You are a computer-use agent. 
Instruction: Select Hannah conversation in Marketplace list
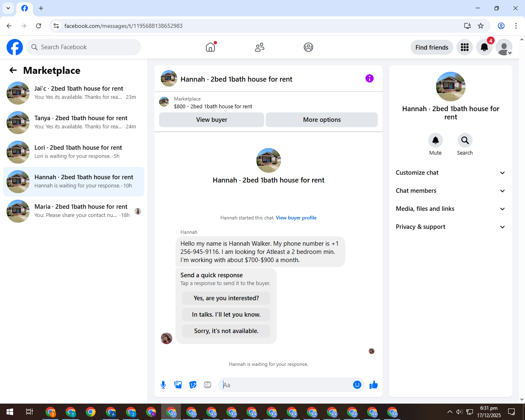pyautogui.click(x=74, y=182)
